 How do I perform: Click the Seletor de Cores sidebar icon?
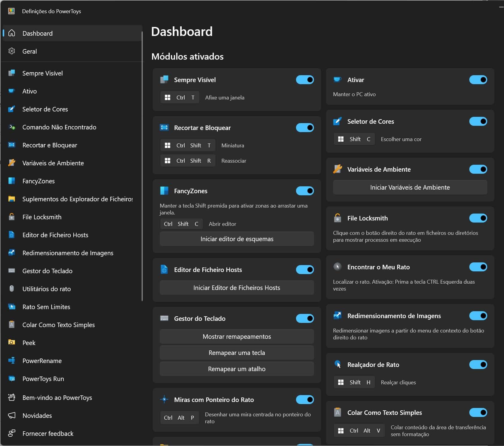12,109
